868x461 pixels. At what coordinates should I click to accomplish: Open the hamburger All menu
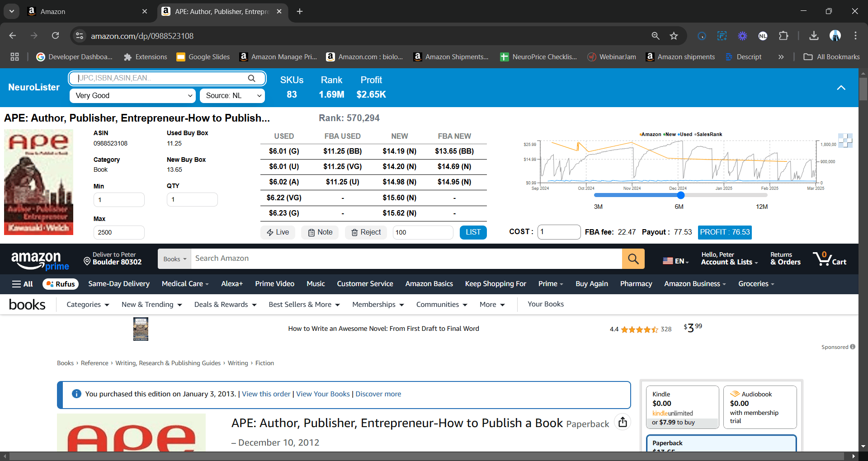tap(22, 284)
